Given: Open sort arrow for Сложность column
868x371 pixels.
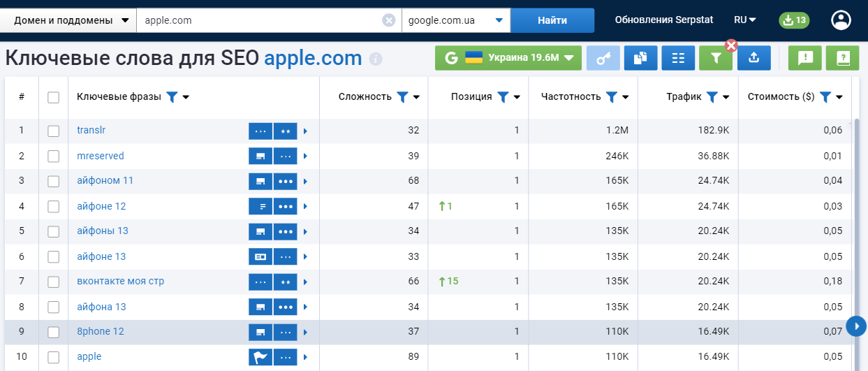Looking at the screenshot, I should (x=416, y=97).
